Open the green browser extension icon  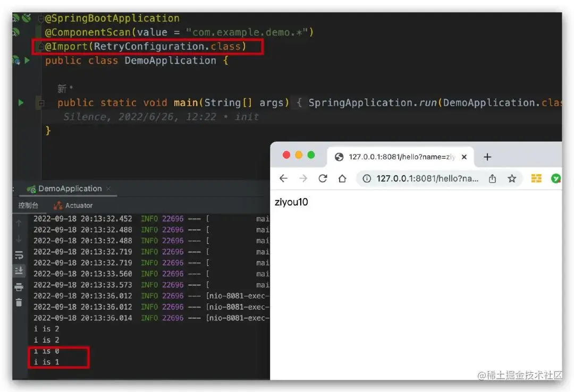[556, 178]
